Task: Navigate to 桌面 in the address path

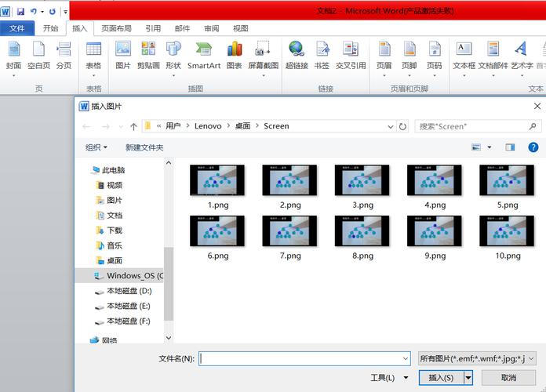Action: [x=242, y=126]
